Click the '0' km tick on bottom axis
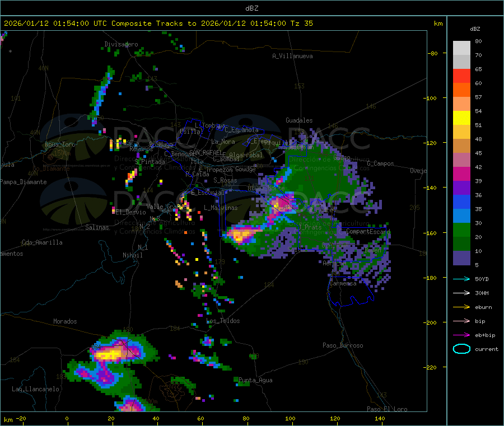 pyautogui.click(x=67, y=418)
